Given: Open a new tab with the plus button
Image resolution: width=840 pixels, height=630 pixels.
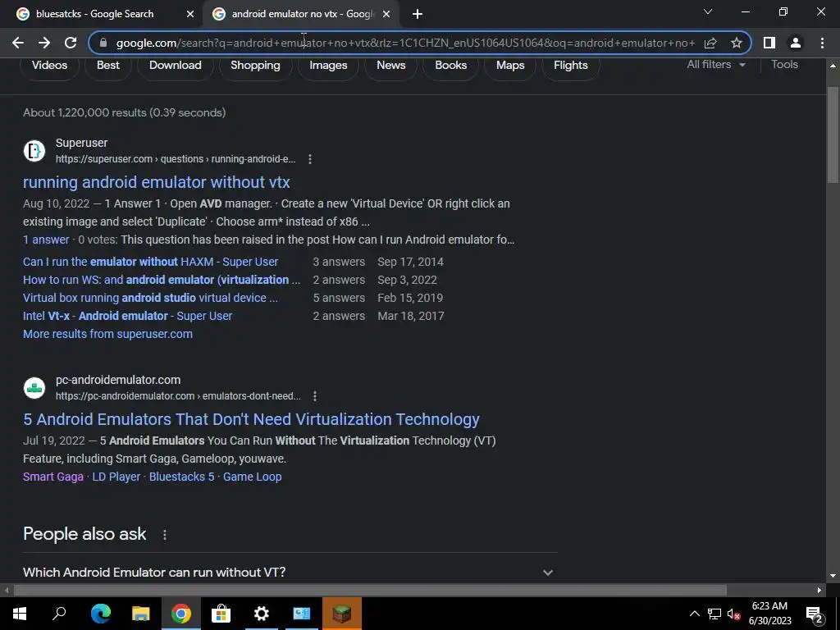Looking at the screenshot, I should (418, 14).
